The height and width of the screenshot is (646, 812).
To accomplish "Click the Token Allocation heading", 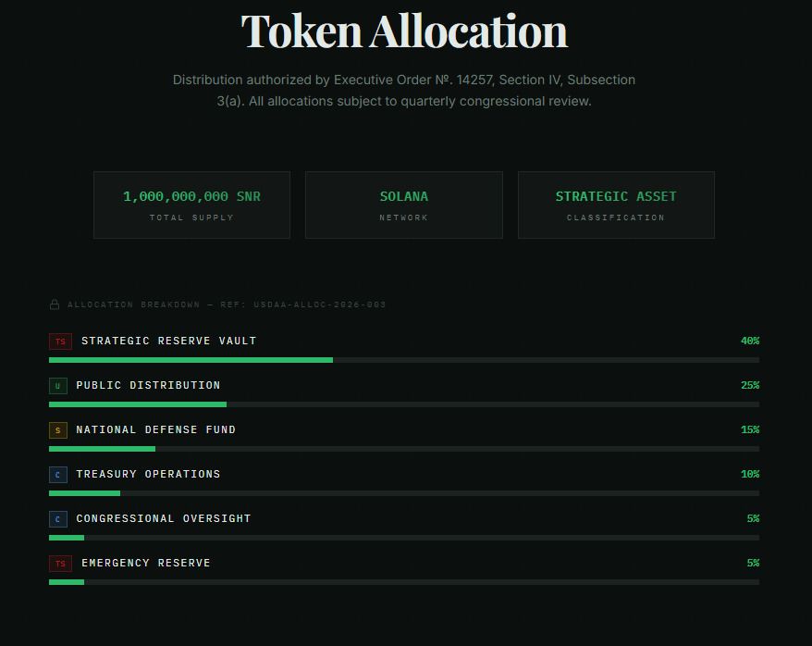I will point(404,31).
